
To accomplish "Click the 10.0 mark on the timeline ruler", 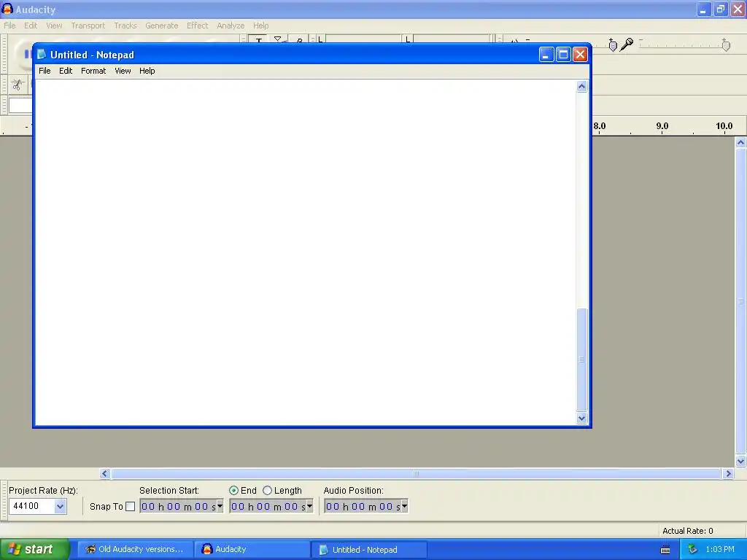I will point(724,126).
